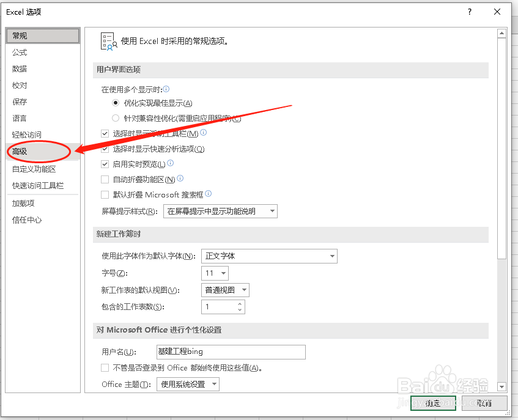The width and height of the screenshot is (518, 420).
Task: Click the scrollbar down arrow
Action: pyautogui.click(x=502, y=386)
